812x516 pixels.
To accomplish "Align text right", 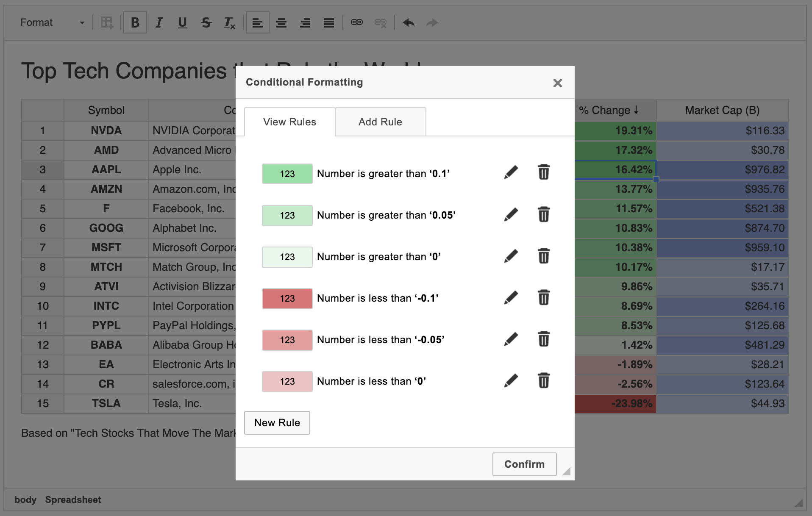I will 305,22.
